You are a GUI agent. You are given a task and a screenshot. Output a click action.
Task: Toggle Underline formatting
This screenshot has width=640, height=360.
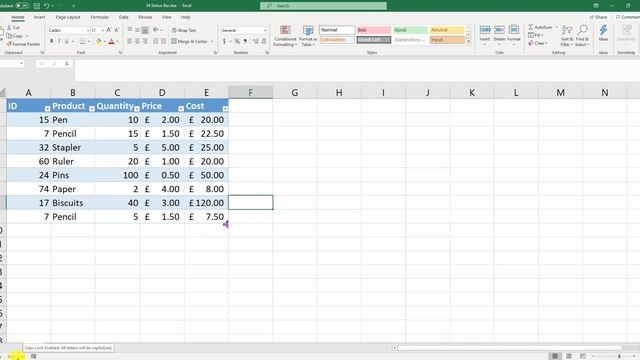[67, 41]
